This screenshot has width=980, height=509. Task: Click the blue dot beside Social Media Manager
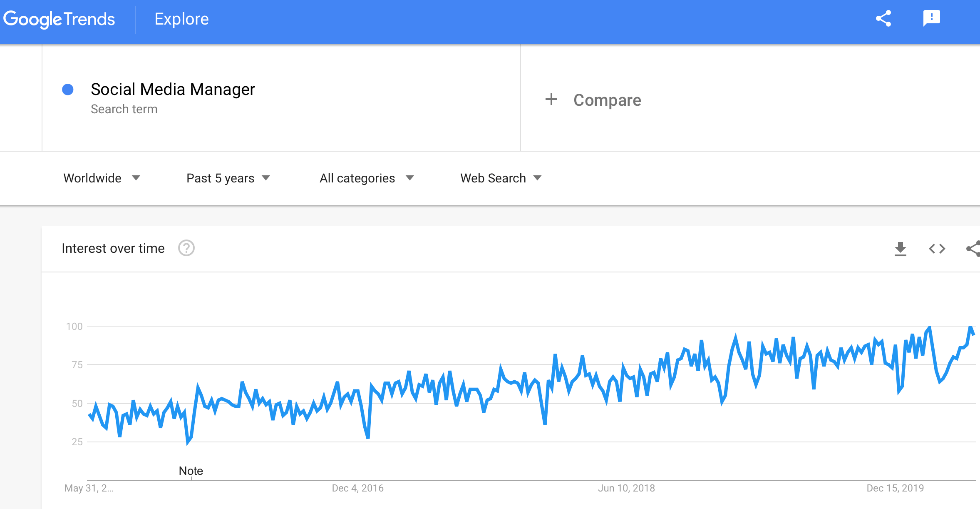click(x=68, y=90)
